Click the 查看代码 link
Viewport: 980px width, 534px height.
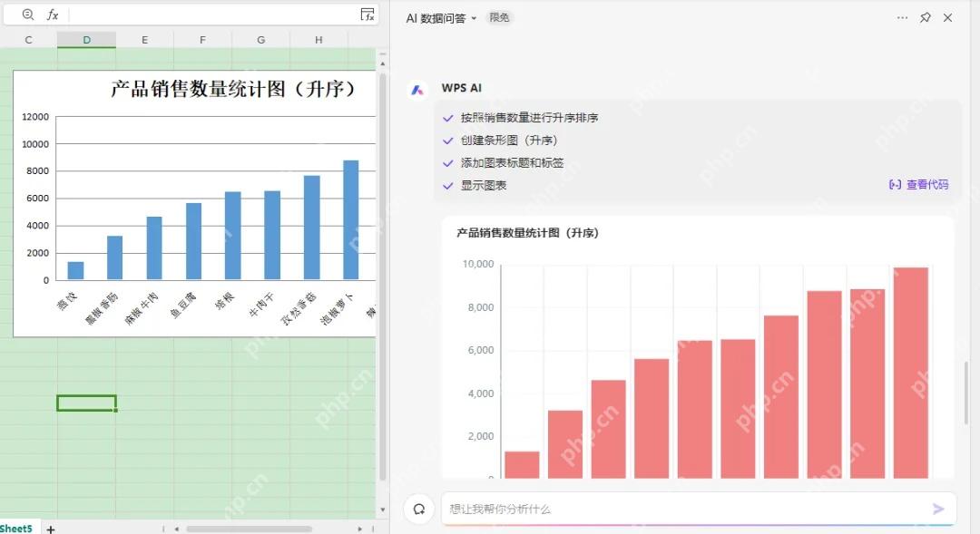918,184
